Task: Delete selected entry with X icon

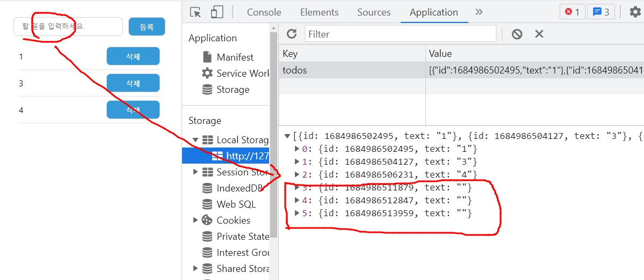Action: click(x=539, y=34)
